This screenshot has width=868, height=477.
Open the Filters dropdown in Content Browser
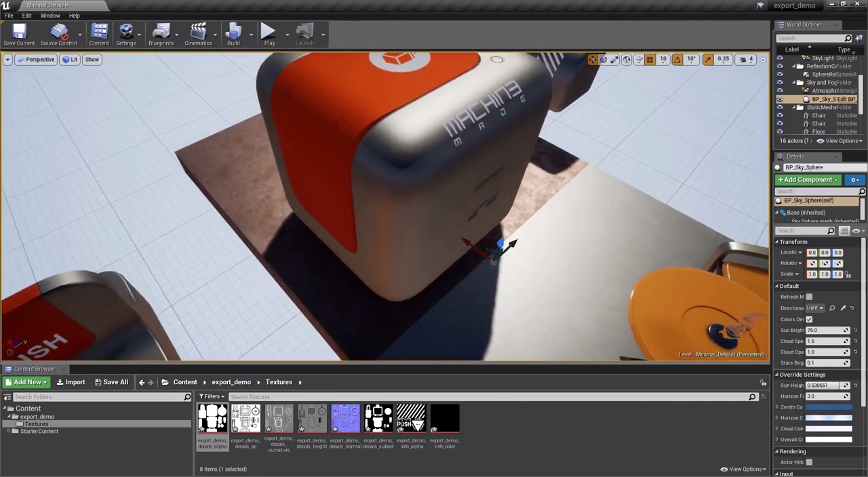click(x=212, y=397)
